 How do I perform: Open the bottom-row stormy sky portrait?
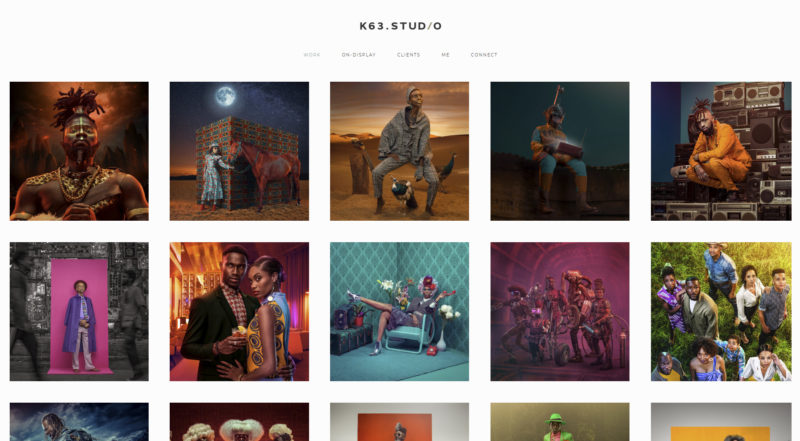(79, 422)
